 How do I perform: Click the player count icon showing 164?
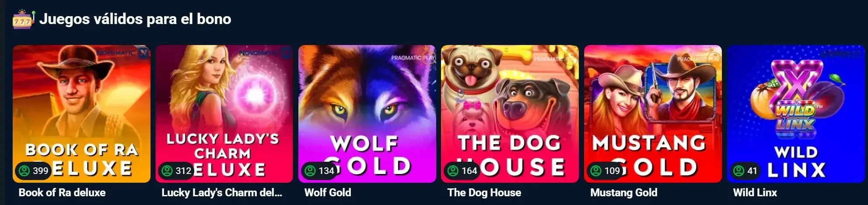point(453,170)
